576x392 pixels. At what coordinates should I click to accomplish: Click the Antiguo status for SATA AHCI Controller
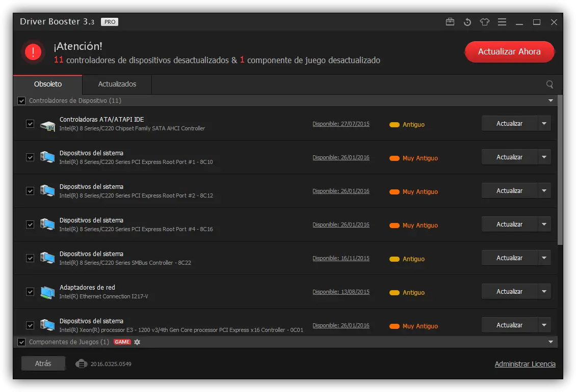point(407,125)
